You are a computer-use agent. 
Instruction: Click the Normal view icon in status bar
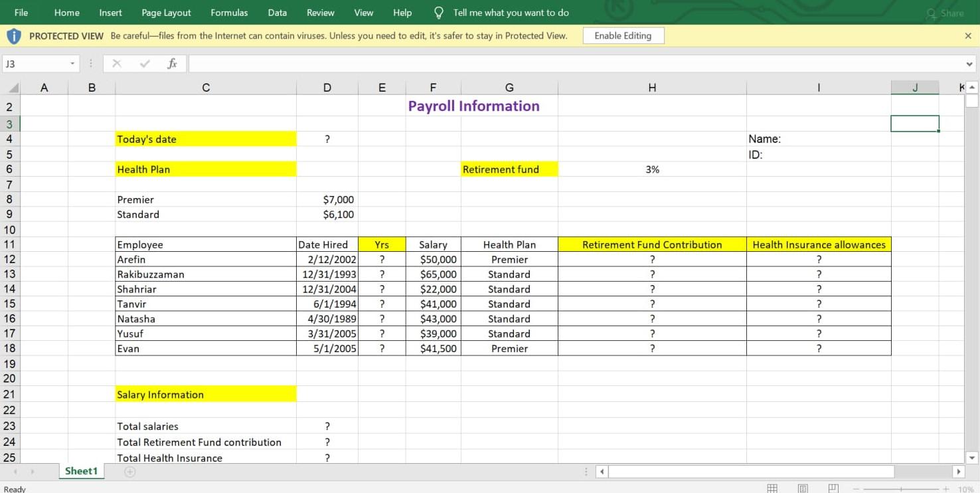(x=772, y=487)
